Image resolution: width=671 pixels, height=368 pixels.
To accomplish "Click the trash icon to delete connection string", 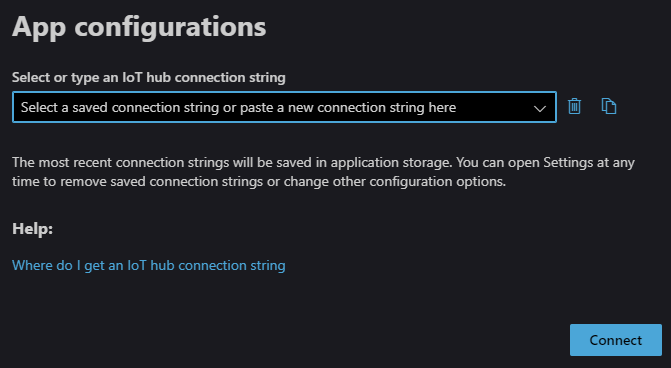I will click(574, 106).
